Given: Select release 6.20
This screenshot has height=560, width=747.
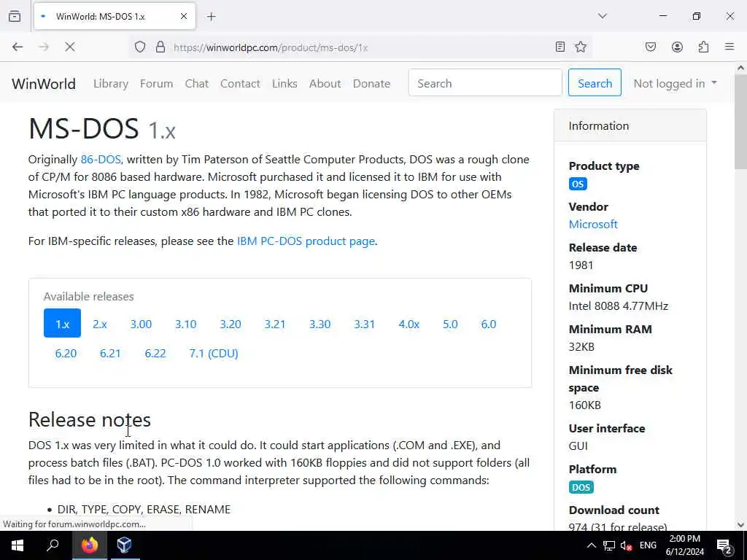Looking at the screenshot, I should point(66,354).
